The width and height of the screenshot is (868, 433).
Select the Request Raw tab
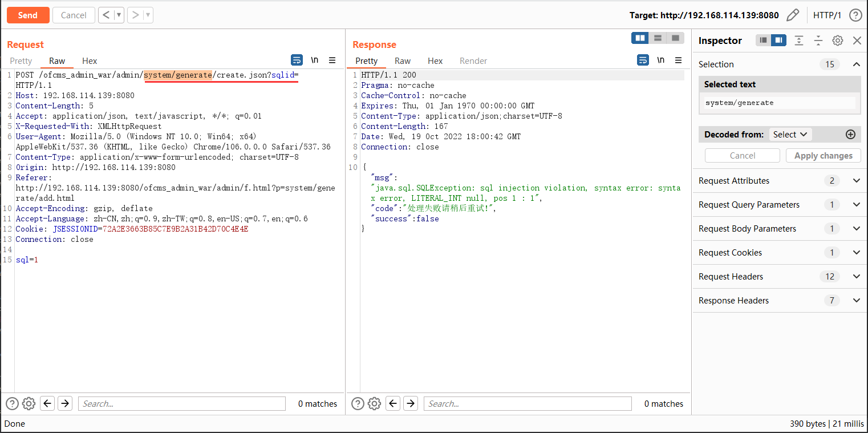57,61
